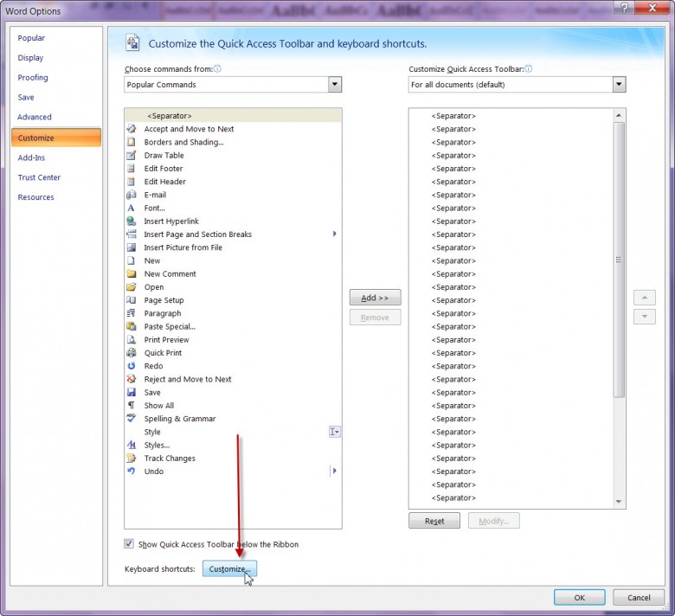
Task: Choose the Edit Footer icon
Action: pyautogui.click(x=132, y=169)
